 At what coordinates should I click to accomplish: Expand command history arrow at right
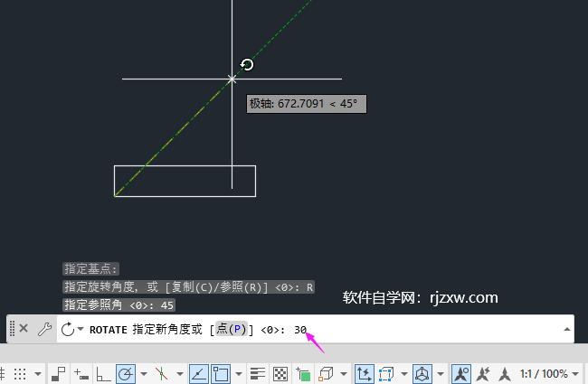[567, 329]
